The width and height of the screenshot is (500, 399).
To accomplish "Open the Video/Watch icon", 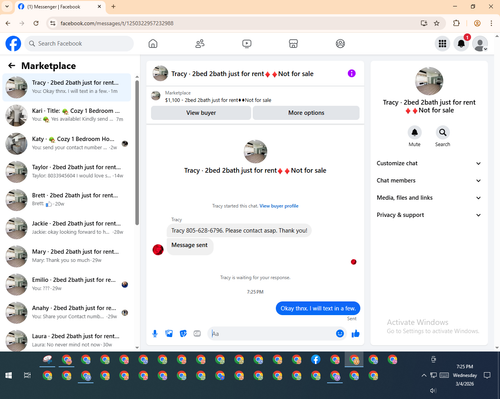I will click(x=247, y=44).
